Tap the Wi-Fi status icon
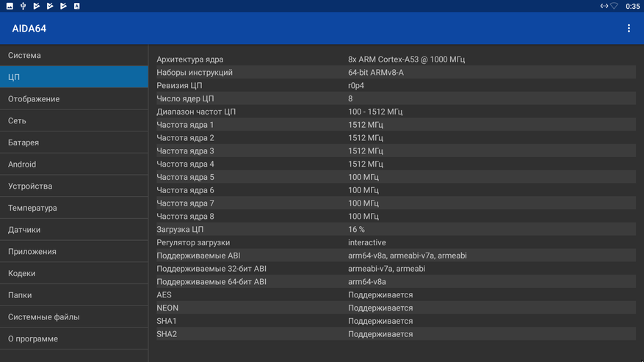This screenshot has width=644, height=362. (x=614, y=6)
